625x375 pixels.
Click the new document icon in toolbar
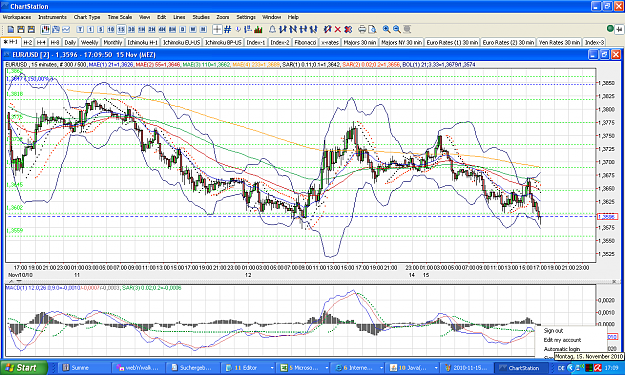point(11,29)
